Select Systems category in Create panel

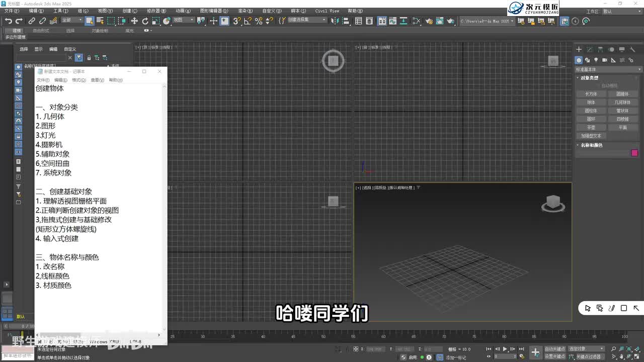pyautogui.click(x=630, y=60)
